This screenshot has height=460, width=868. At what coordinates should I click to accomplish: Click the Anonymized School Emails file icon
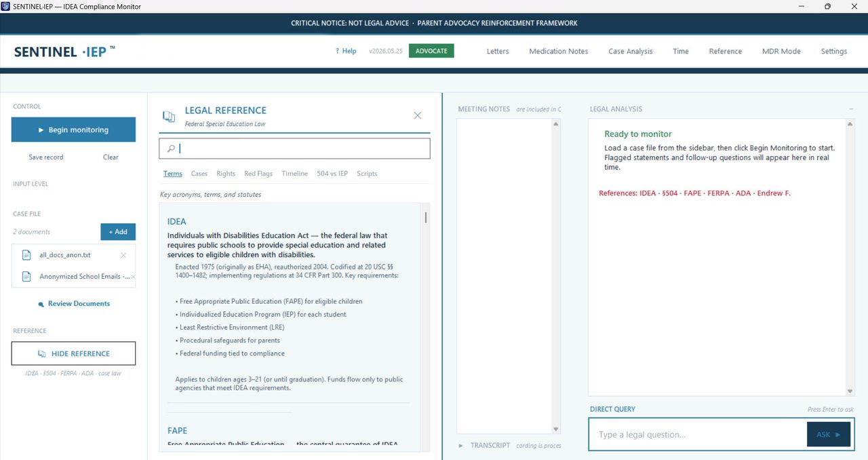[26, 277]
